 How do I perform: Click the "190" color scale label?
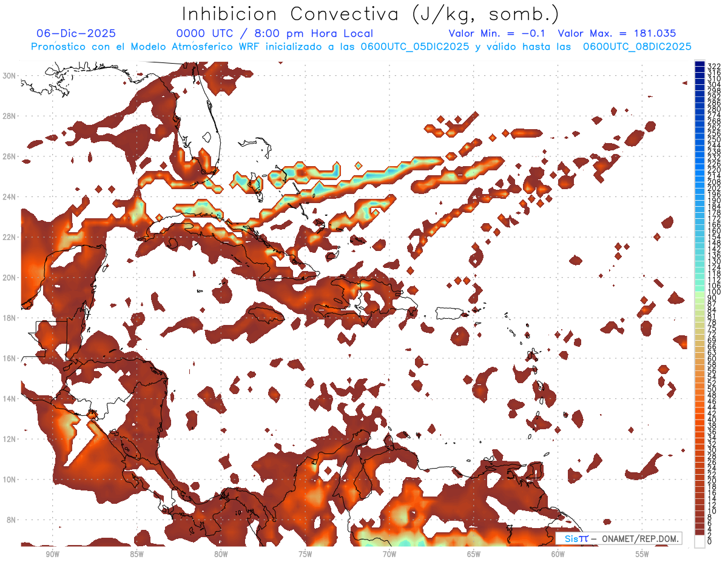(x=714, y=201)
